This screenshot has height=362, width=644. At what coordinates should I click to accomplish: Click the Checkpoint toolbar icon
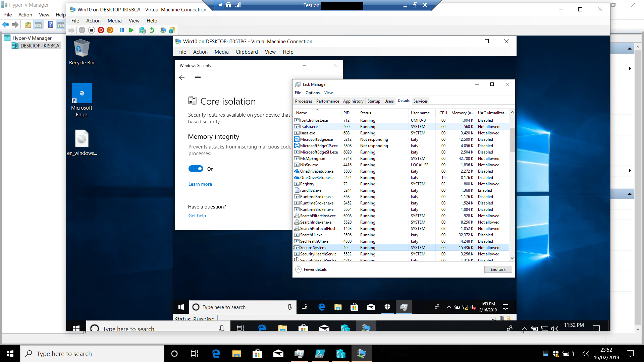click(x=143, y=30)
